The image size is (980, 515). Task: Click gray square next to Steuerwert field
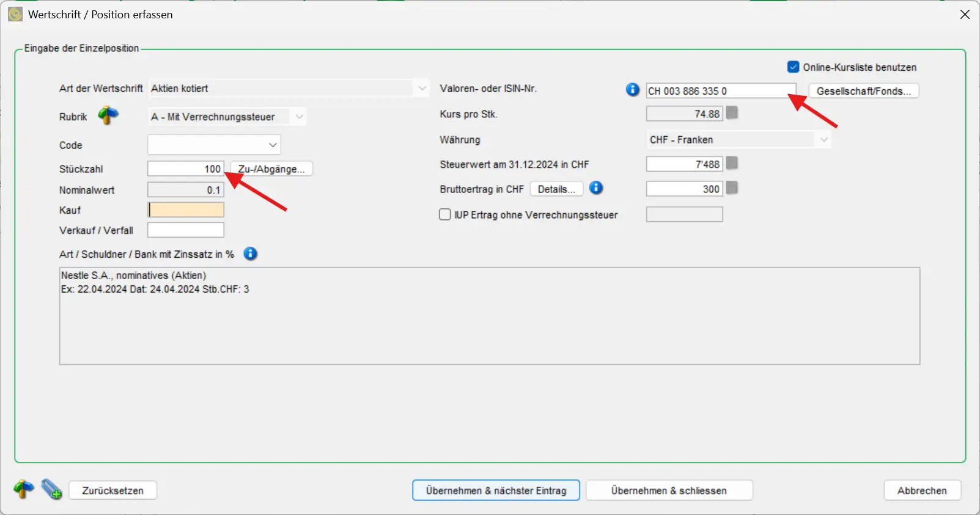(x=732, y=163)
